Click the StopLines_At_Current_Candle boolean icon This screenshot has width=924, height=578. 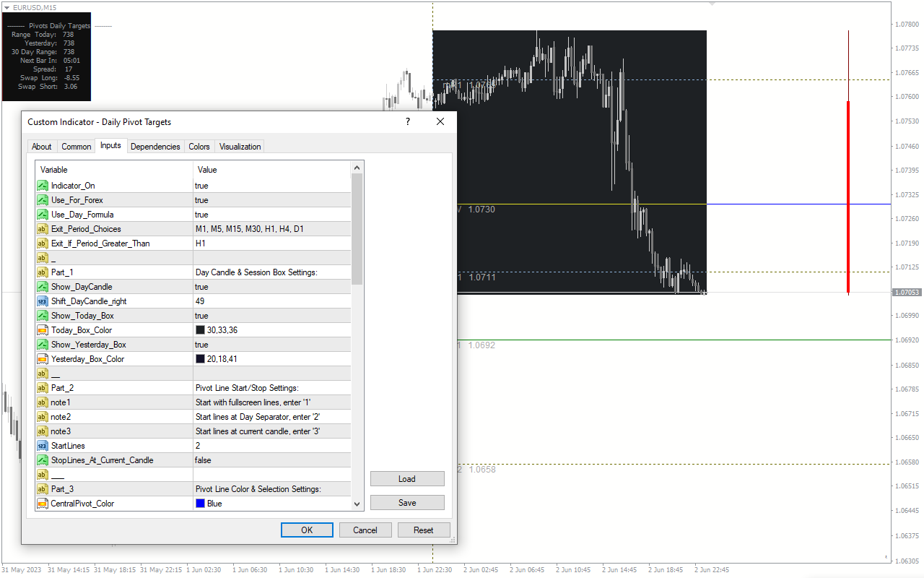(x=42, y=460)
